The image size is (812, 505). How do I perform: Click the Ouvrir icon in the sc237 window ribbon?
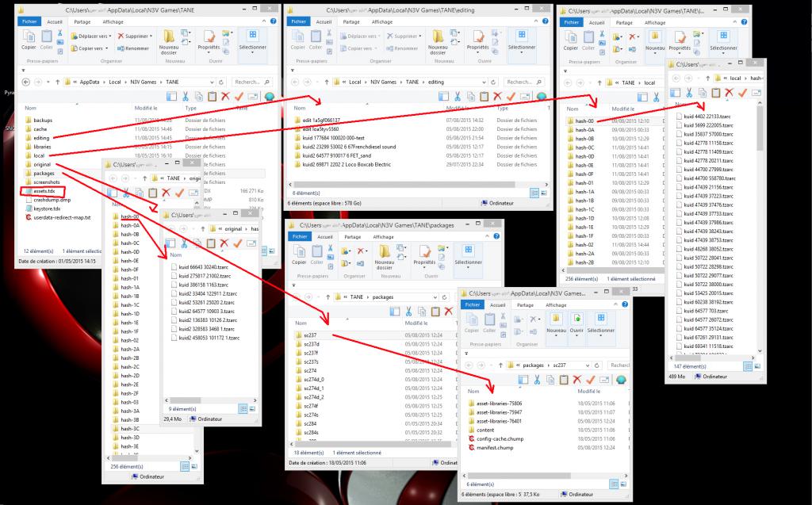click(x=576, y=323)
